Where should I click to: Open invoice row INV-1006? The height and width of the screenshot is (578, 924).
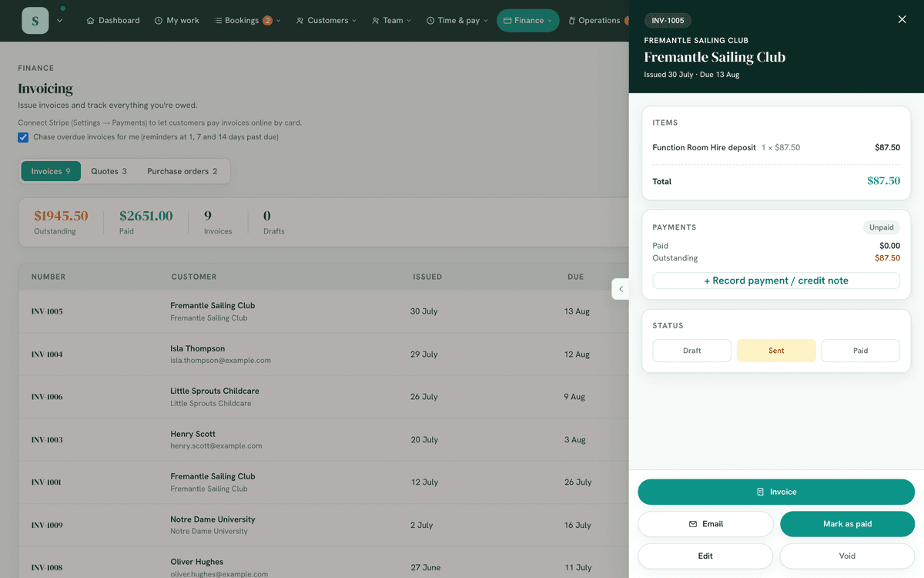tap(323, 397)
